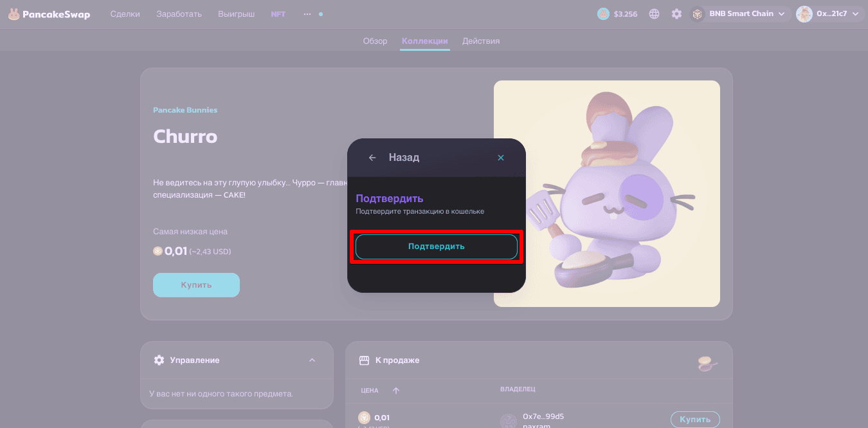Click the Churro title
The image size is (868, 428).
(185, 136)
